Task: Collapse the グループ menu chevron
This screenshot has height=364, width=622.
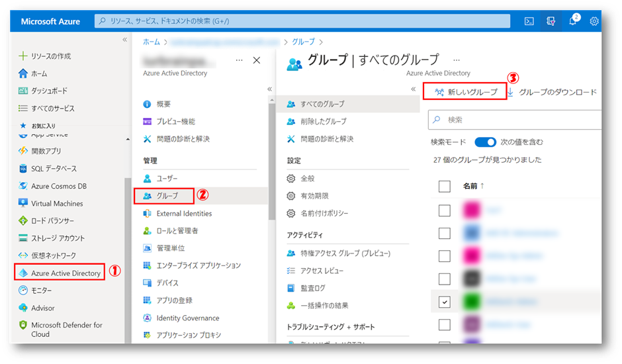Action: [x=414, y=89]
